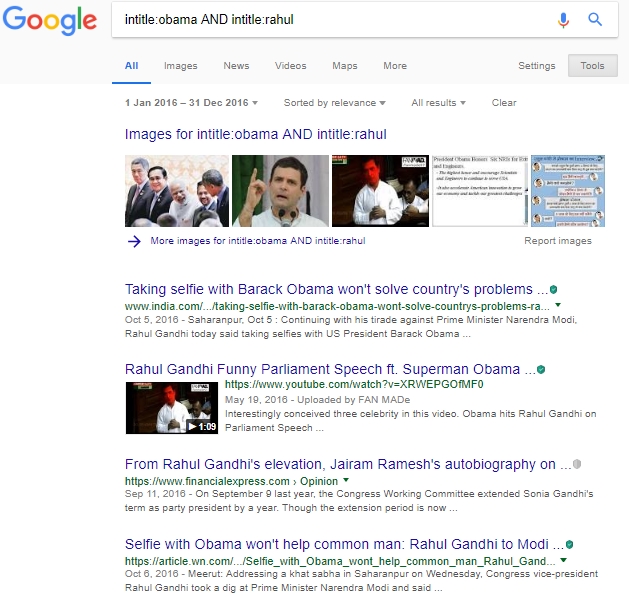Image resolution: width=629 pixels, height=598 pixels.
Task: Click 'May 19, 2016 - Uploaded by FAN MADe' text
Action: click(x=317, y=400)
